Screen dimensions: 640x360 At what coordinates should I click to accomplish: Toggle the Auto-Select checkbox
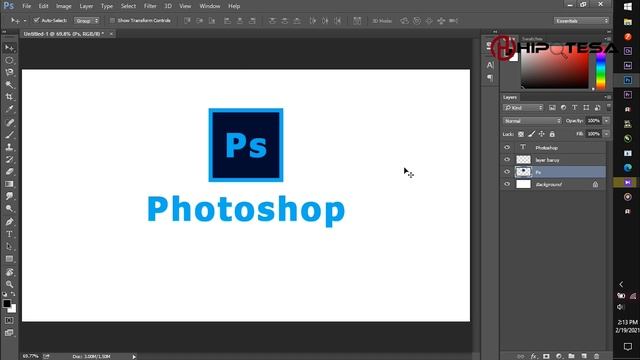(x=36, y=20)
